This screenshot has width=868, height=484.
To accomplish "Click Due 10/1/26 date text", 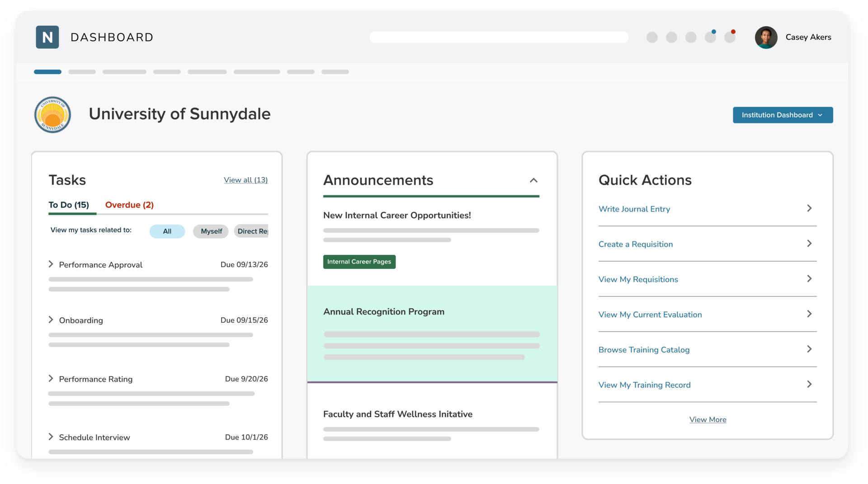I will pos(246,437).
